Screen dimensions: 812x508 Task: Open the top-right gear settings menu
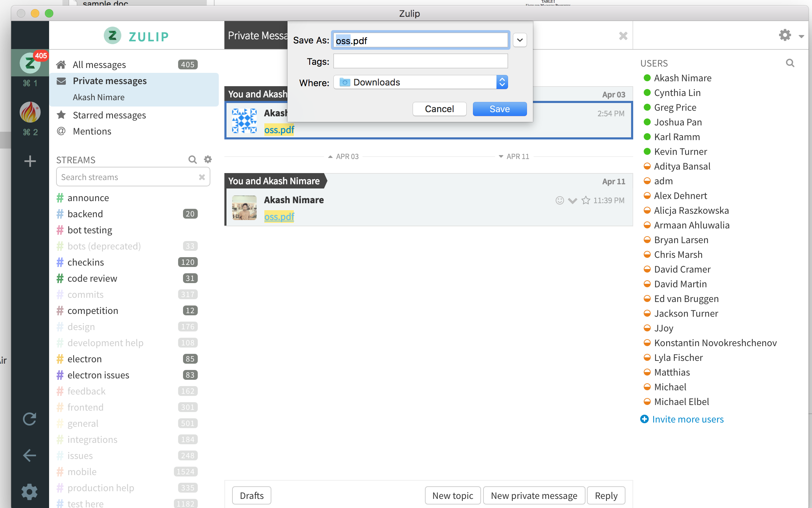(x=785, y=35)
